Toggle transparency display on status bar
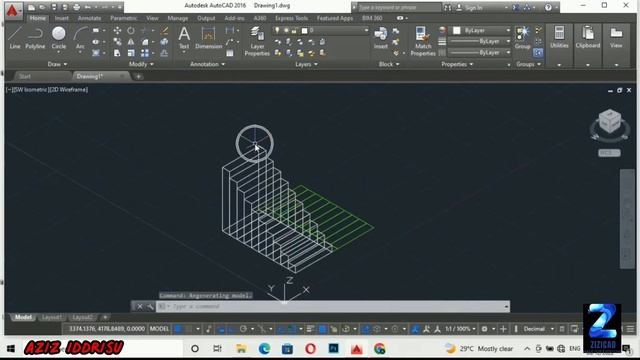The height and width of the screenshot is (360, 640). point(322,329)
